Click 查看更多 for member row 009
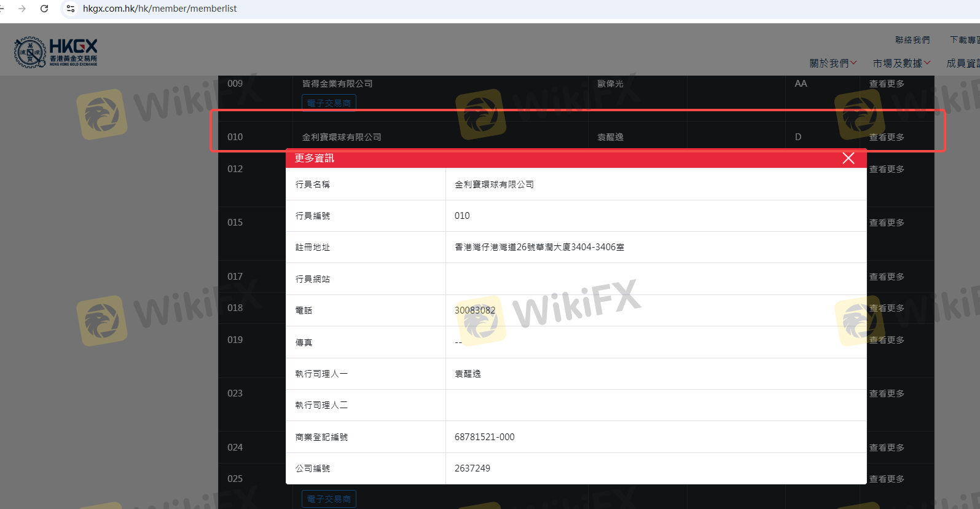The image size is (980, 509). click(x=887, y=84)
